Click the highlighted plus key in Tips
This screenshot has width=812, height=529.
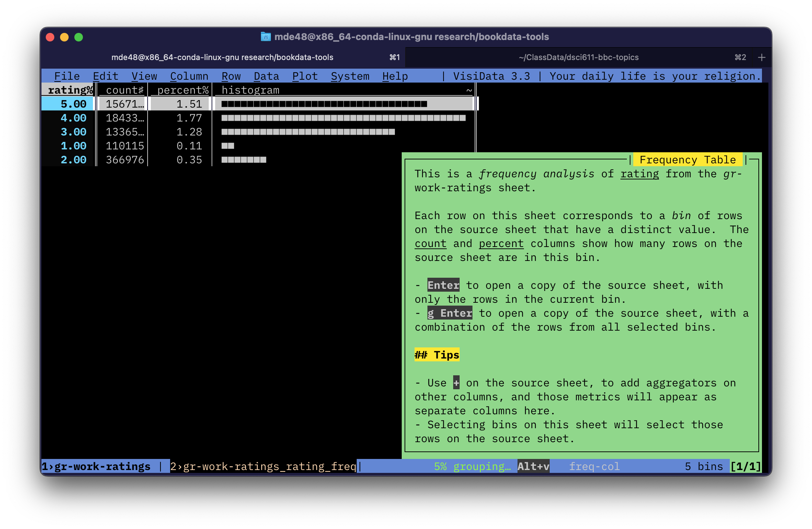pos(456,383)
